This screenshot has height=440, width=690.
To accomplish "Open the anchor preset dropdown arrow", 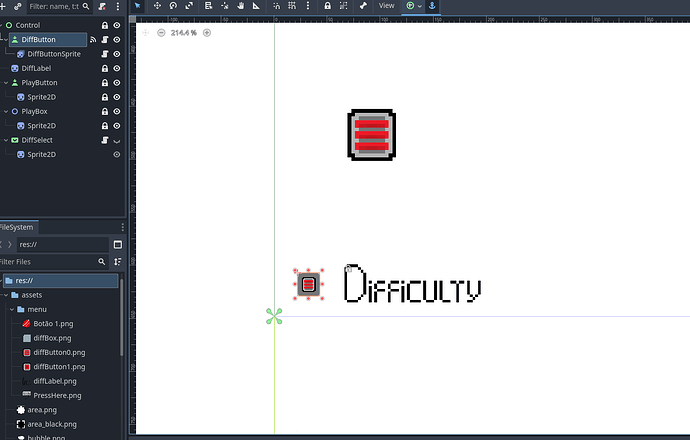I will click(x=419, y=6).
